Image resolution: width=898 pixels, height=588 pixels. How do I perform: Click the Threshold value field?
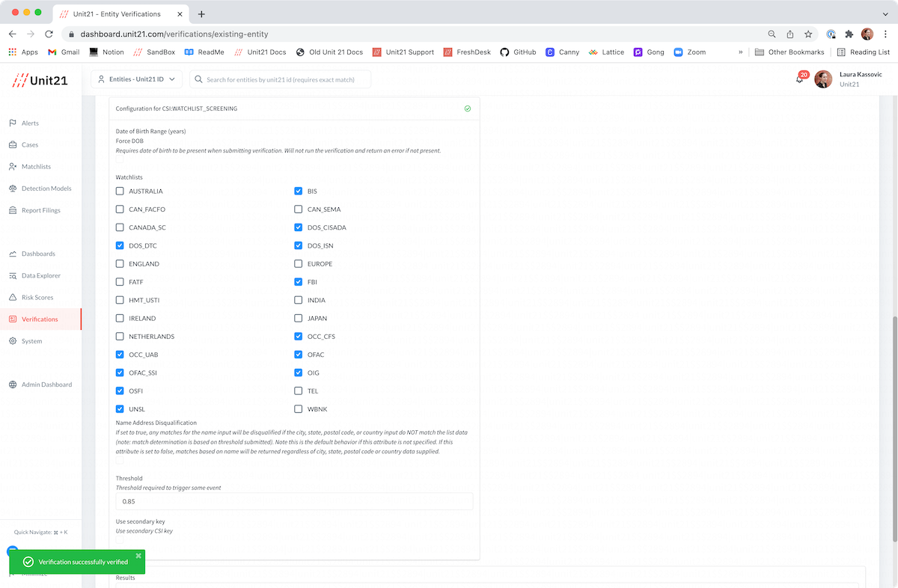(295, 501)
